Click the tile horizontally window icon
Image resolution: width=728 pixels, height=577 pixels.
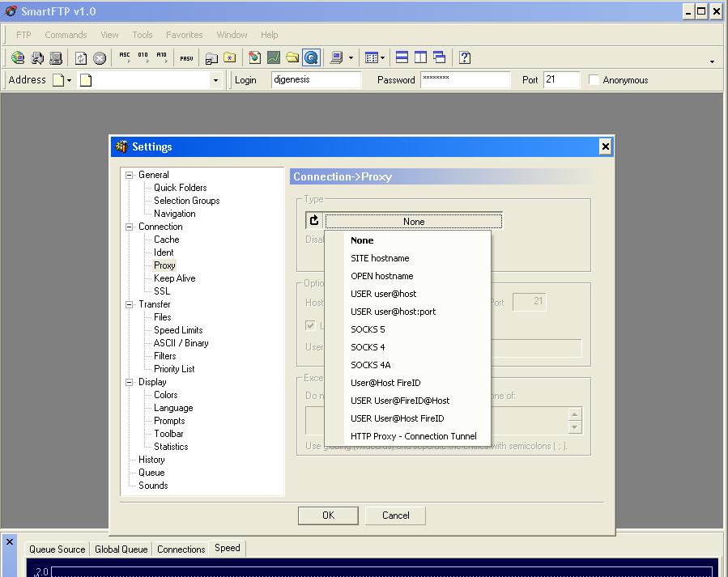[x=402, y=57]
